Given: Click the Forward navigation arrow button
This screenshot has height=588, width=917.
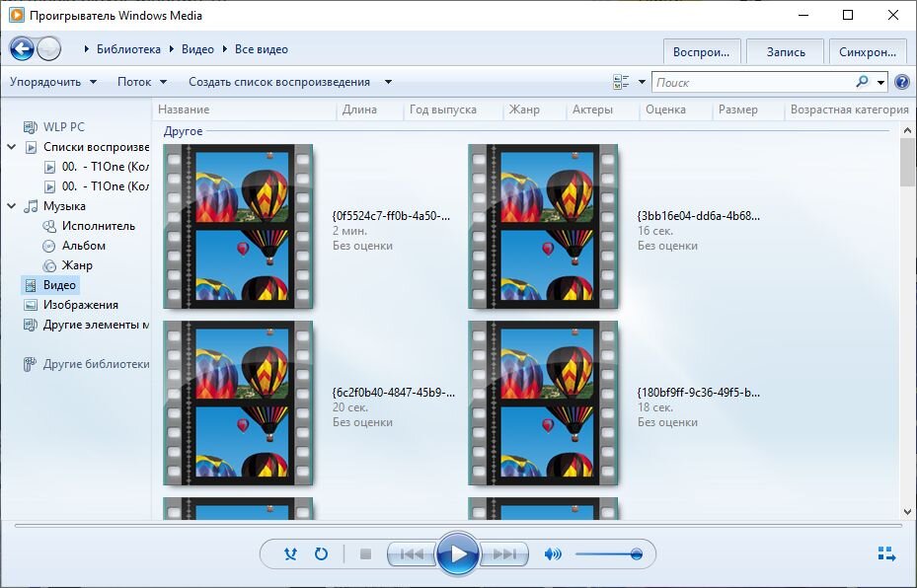Looking at the screenshot, I should pyautogui.click(x=49, y=49).
